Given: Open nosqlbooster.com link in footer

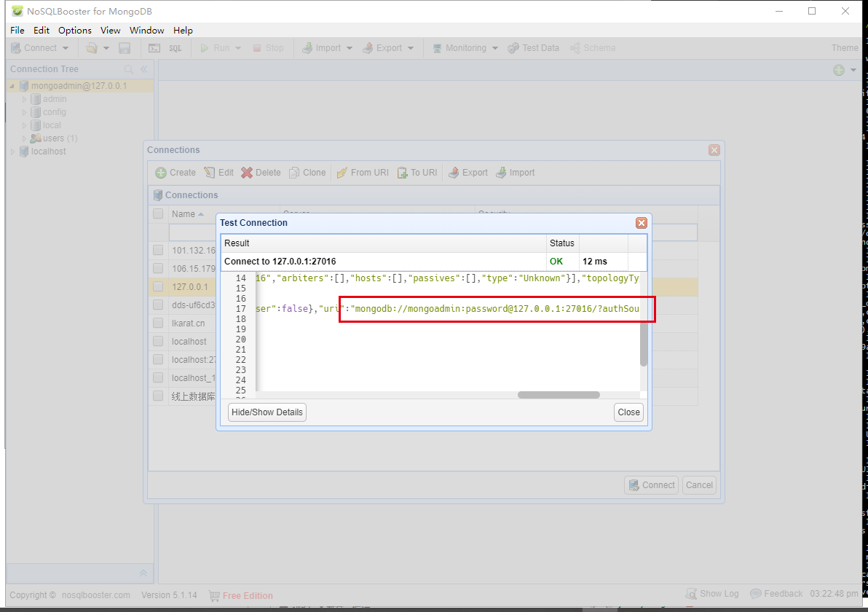Looking at the screenshot, I should pyautogui.click(x=96, y=595).
